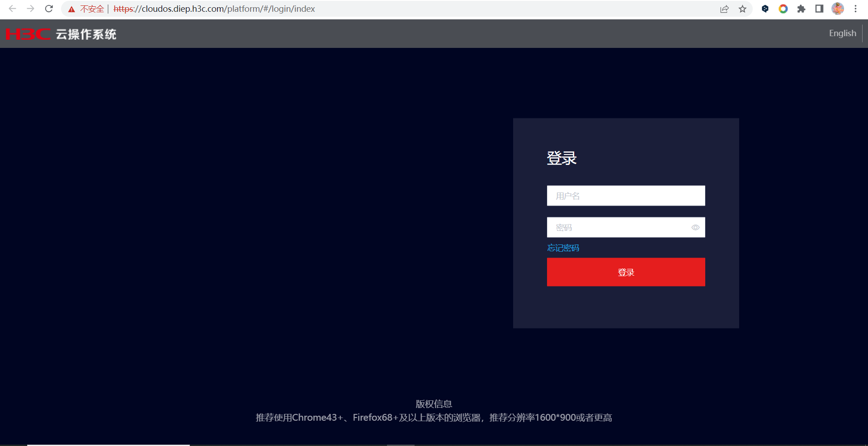Open the colorful circle extension icon

tap(783, 9)
